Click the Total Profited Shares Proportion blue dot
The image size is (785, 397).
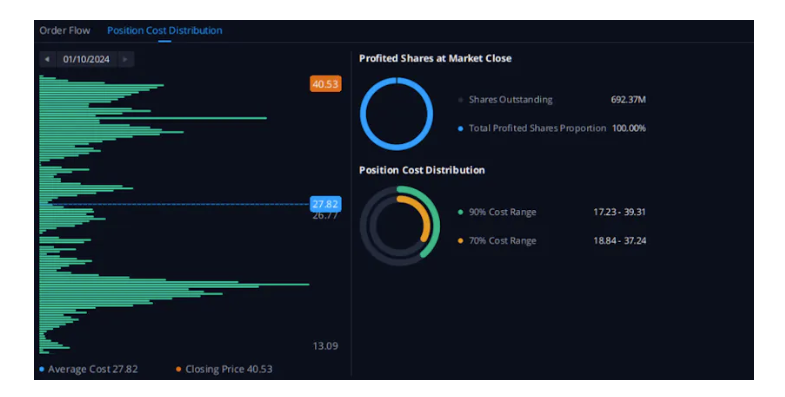click(461, 129)
